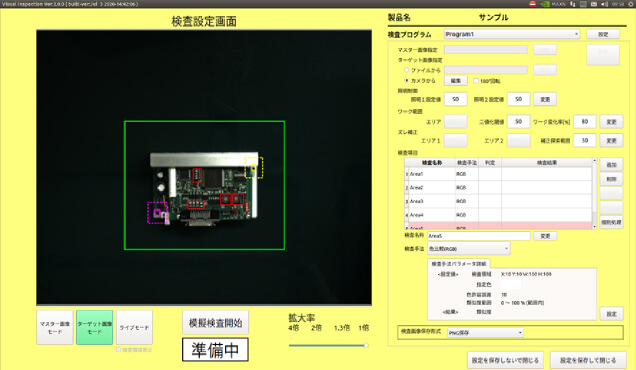The height and width of the screenshot is (370, 636).
Task: Activate マスター画像モード mode button
Action: pos(55,327)
